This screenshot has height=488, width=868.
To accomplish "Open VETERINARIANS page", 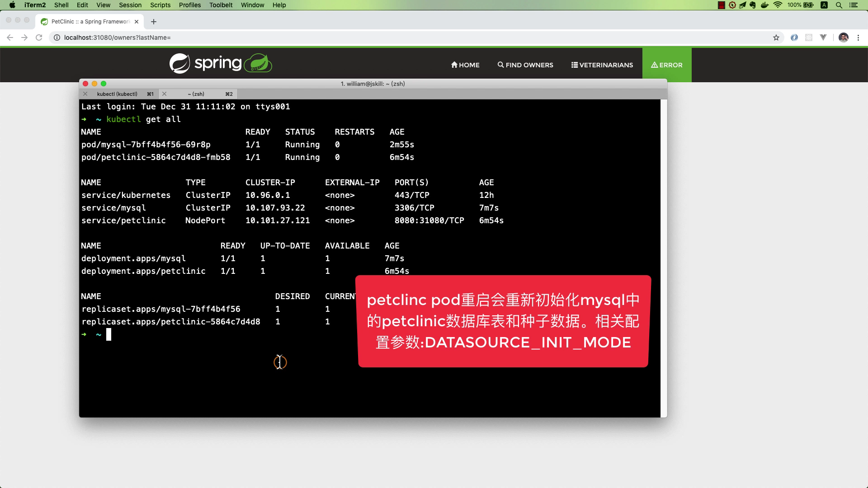I will tap(602, 65).
